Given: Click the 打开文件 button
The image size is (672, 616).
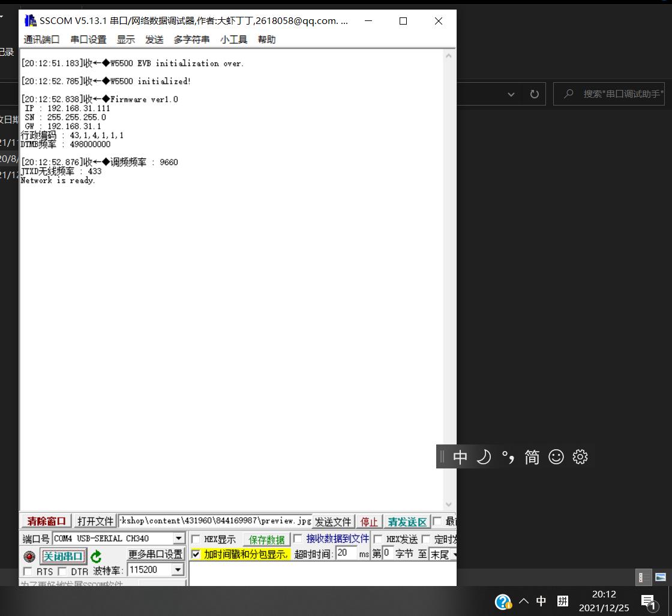Looking at the screenshot, I should (x=95, y=521).
